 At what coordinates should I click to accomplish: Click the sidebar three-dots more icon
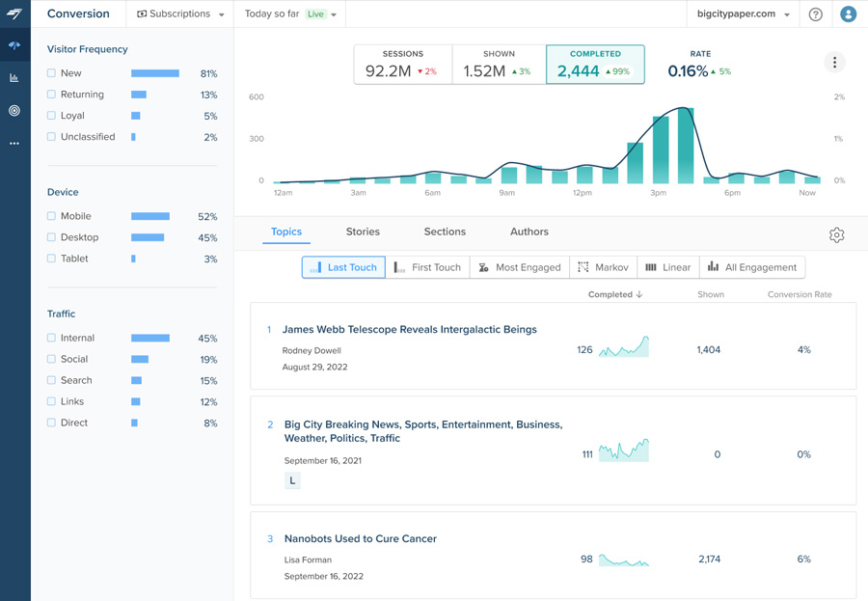[x=14, y=144]
